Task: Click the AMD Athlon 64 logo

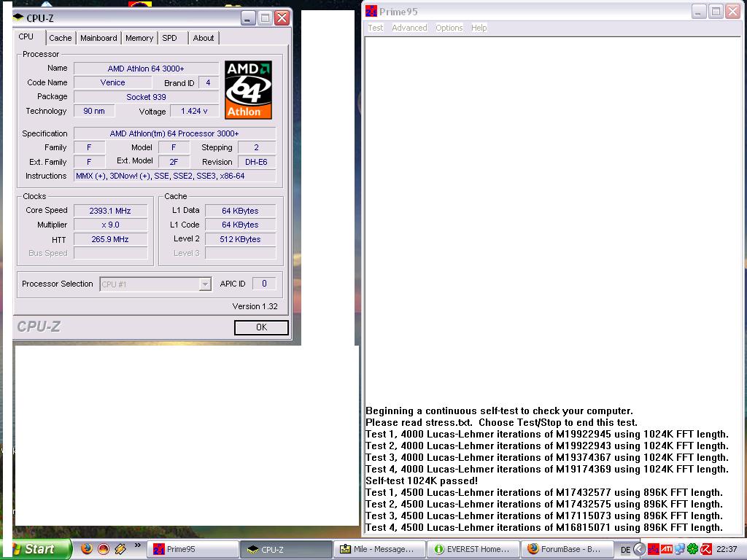Action: tap(248, 90)
